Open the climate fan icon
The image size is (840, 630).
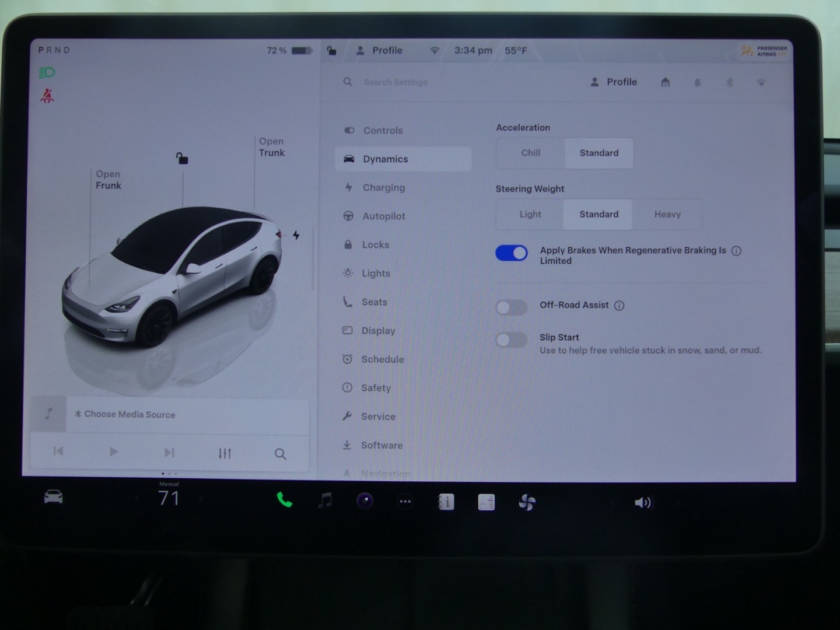[527, 502]
